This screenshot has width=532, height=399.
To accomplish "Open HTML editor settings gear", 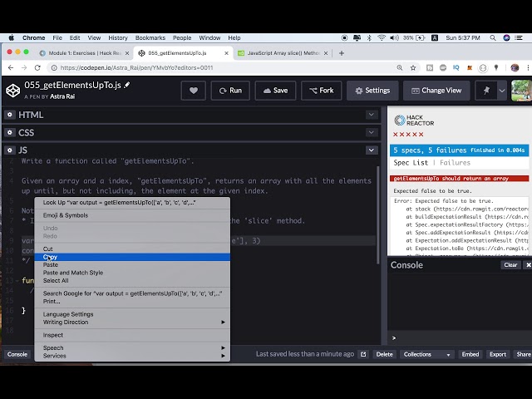I will click(x=10, y=115).
